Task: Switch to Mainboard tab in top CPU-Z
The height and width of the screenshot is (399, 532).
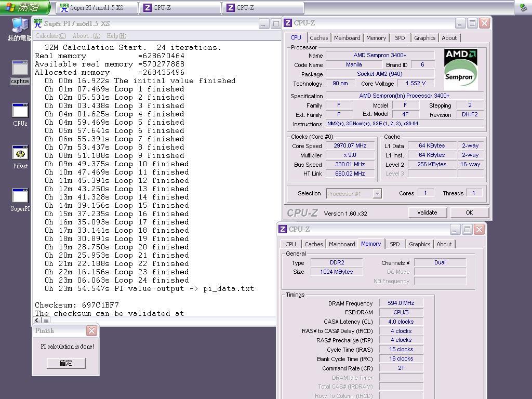Action: [x=347, y=38]
